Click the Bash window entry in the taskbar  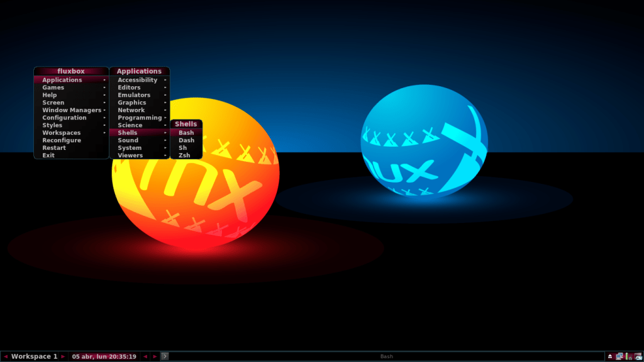(x=386, y=356)
